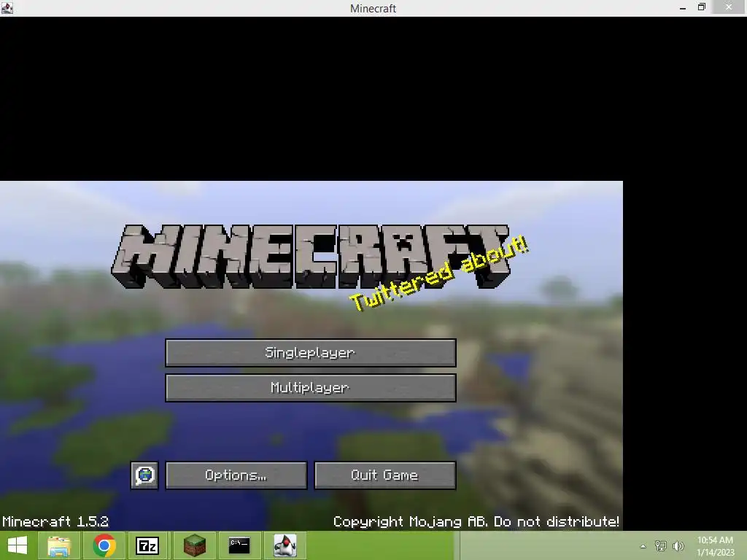Restore down the Minecraft window
Viewport: 747px width, 560px height.
click(x=702, y=7)
